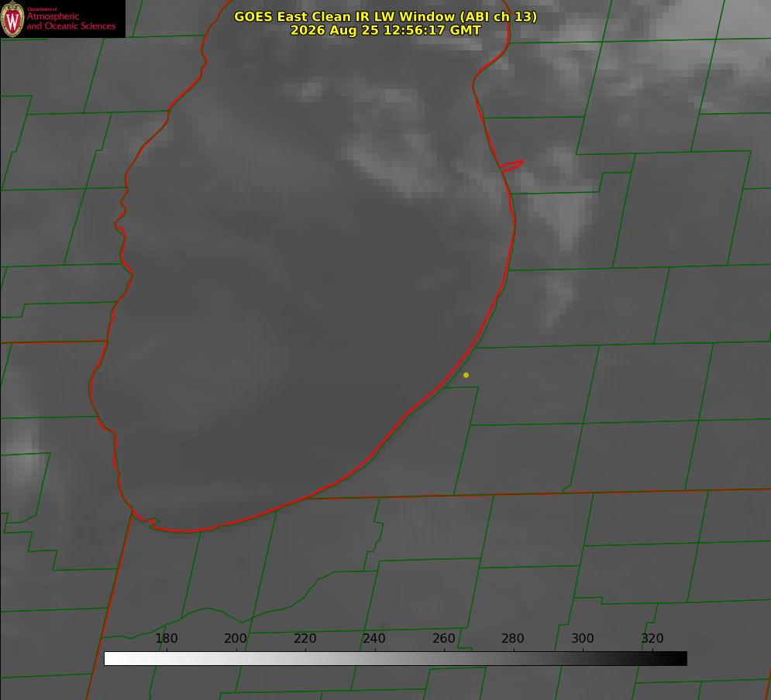Click the GOES East Clean IR title

386,16
